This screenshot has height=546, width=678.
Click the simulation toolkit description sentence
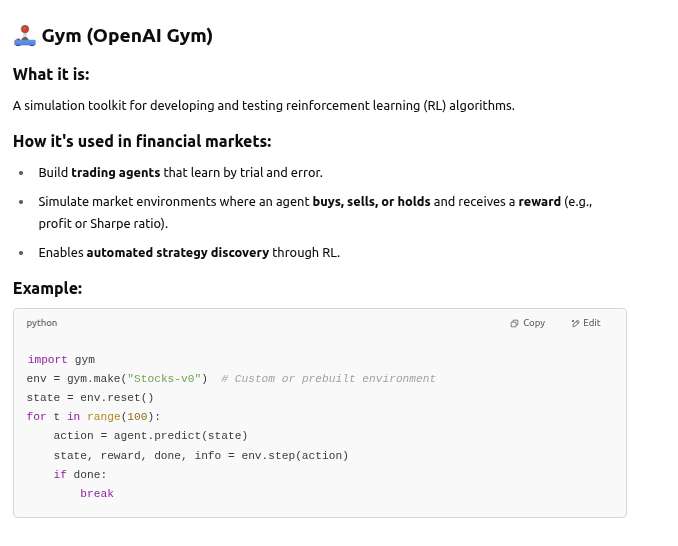(x=263, y=105)
